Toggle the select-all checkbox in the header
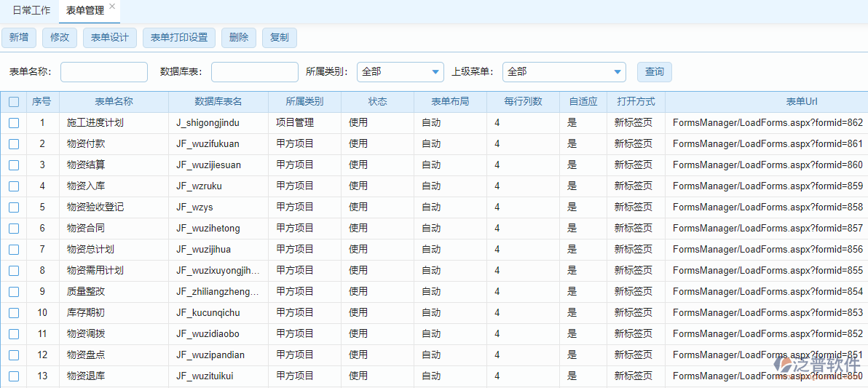The height and width of the screenshot is (388, 868). pos(14,102)
